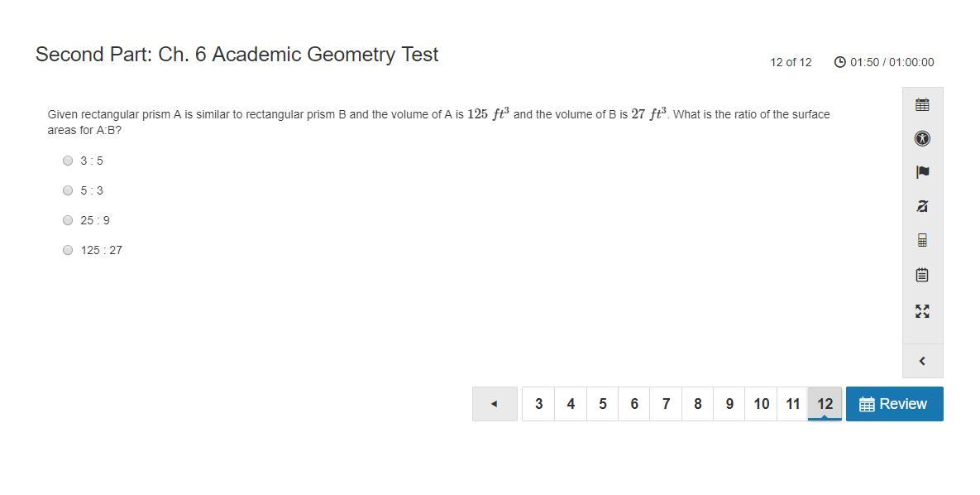Click the 12 of 12 progress indicator
This screenshot has height=495, width=980.
791,62
